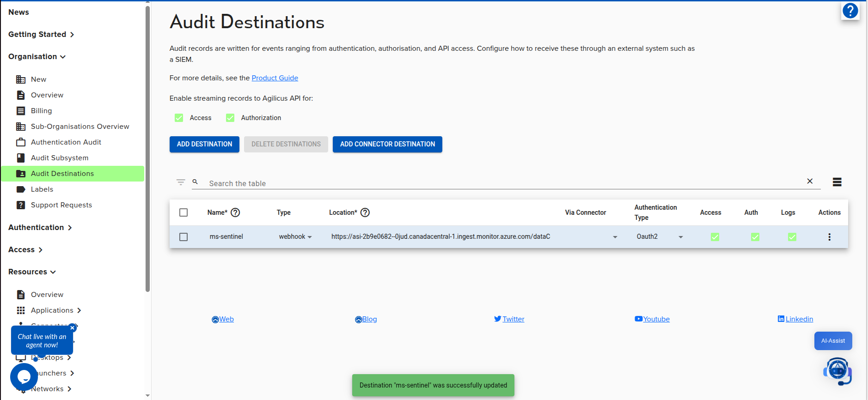Click the Sub-Organisations Overview building icon
The image size is (868, 400).
click(x=21, y=127)
